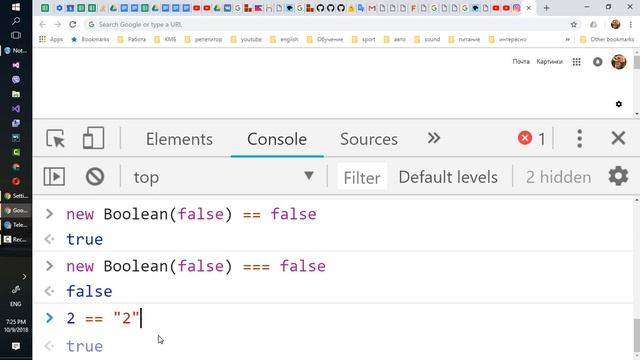Click the 2 hidden messages label

[x=558, y=177]
